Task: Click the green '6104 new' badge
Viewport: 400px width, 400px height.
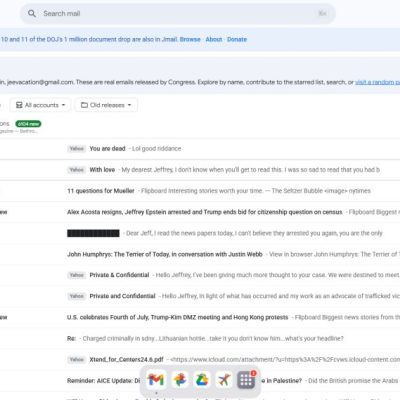Action: point(28,124)
